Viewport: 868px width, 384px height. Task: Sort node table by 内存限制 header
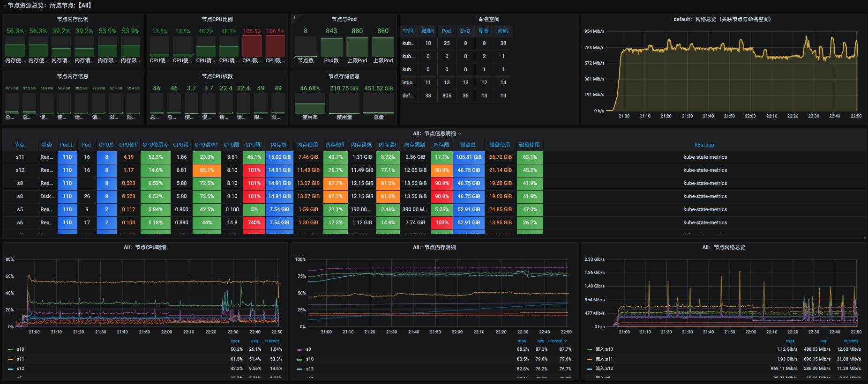(x=415, y=145)
